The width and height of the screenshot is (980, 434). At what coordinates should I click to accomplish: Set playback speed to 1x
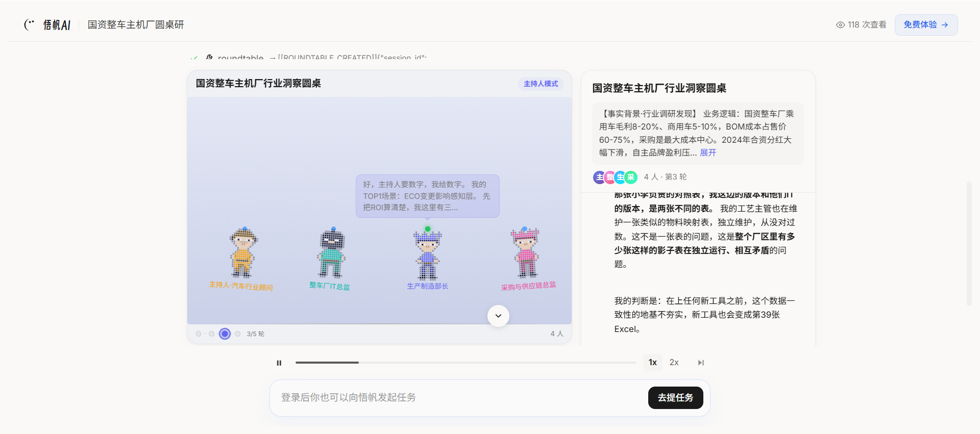(653, 363)
